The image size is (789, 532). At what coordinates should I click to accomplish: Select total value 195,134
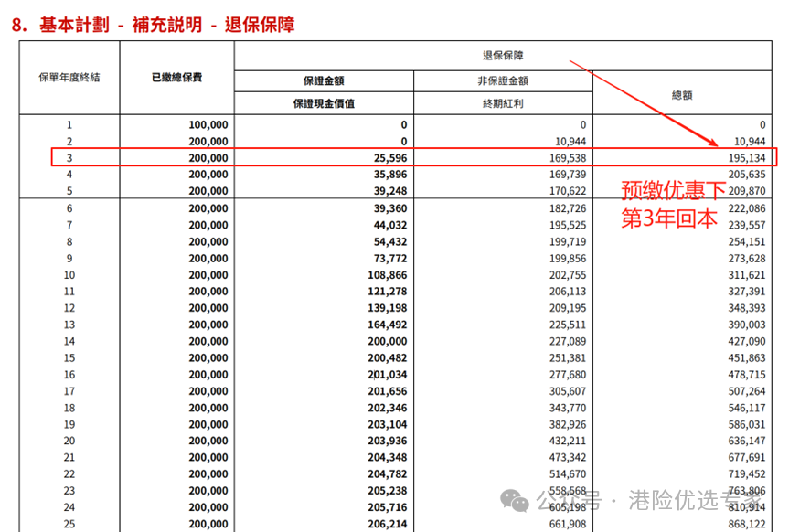(x=747, y=158)
